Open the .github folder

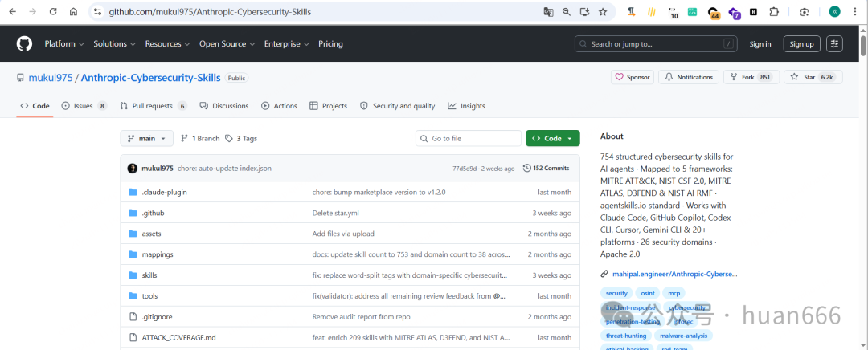tap(153, 213)
